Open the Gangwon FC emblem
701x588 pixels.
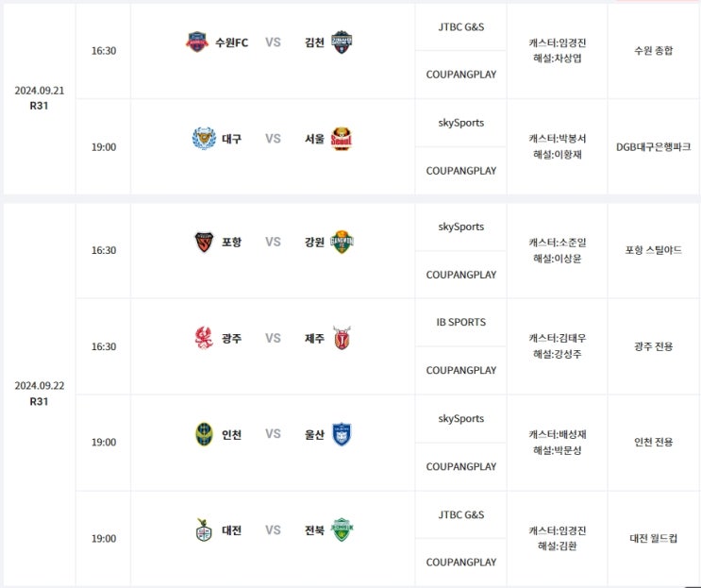(x=342, y=242)
